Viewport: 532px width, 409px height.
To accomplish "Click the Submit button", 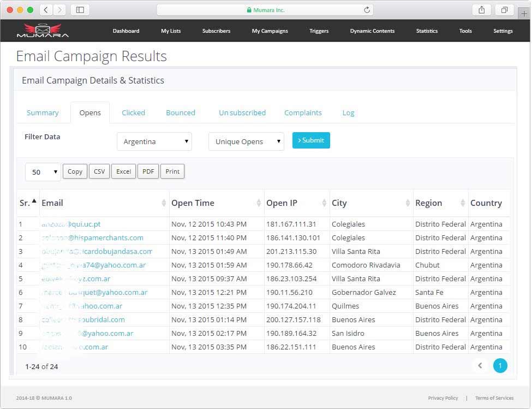I will click(x=311, y=140).
